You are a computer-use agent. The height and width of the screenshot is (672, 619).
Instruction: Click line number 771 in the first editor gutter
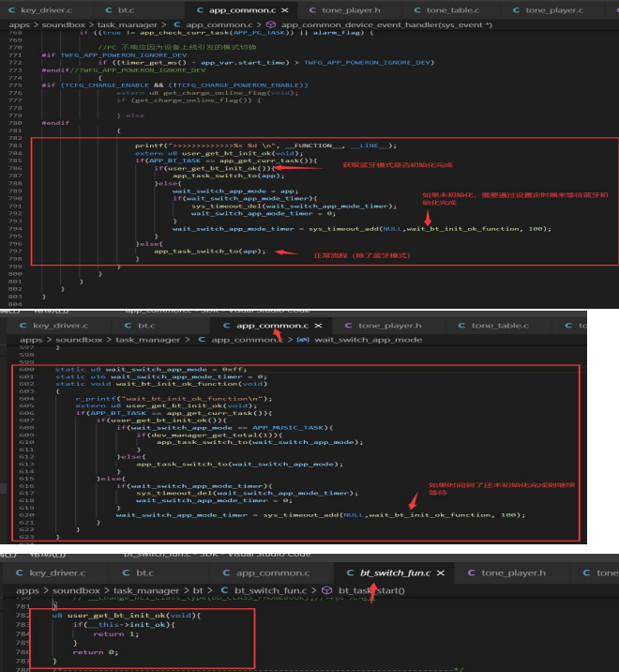coord(15,55)
